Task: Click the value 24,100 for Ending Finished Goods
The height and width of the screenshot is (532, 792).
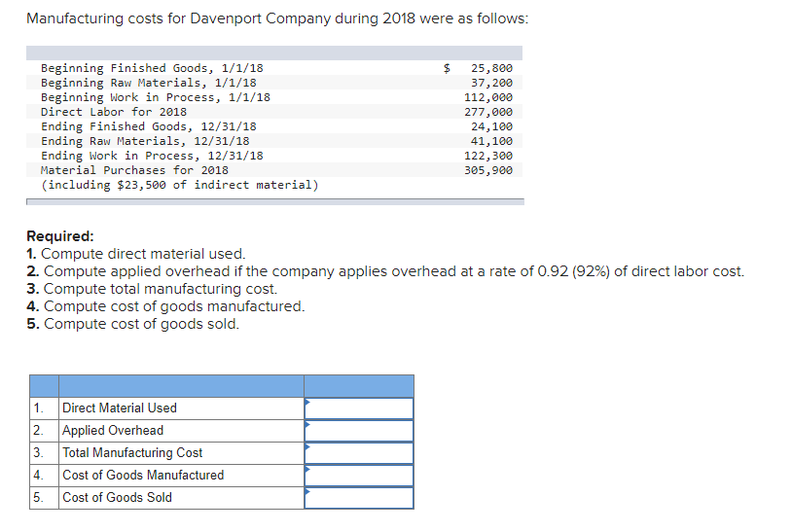Action: (x=491, y=126)
